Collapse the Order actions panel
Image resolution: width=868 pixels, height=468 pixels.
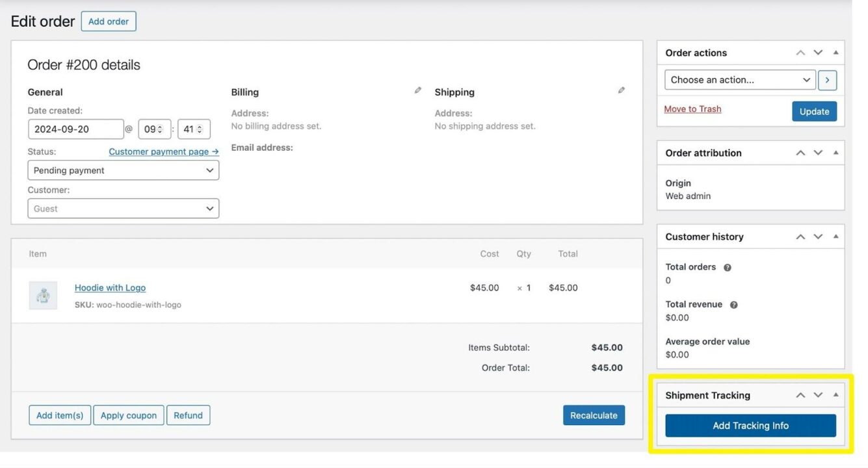point(835,52)
